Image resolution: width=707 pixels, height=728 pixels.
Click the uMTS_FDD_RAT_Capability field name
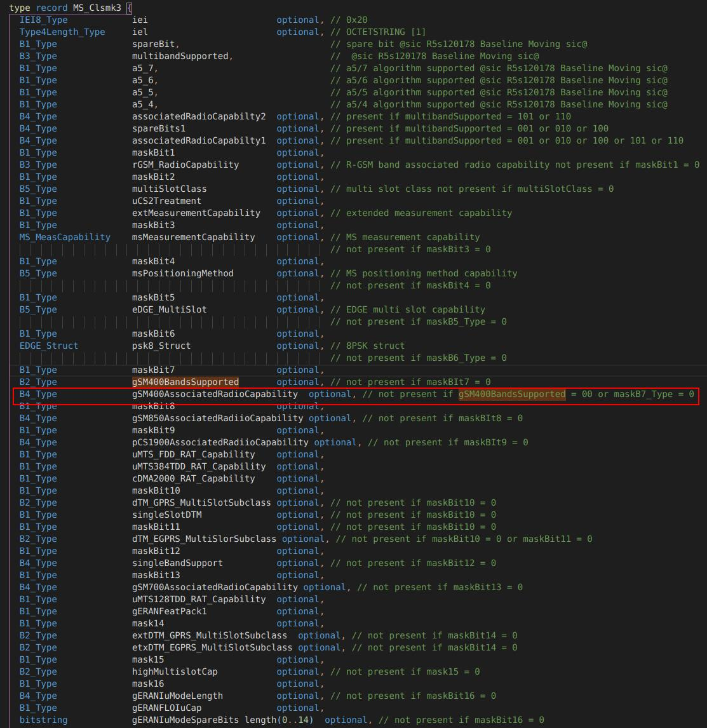pyautogui.click(x=193, y=455)
